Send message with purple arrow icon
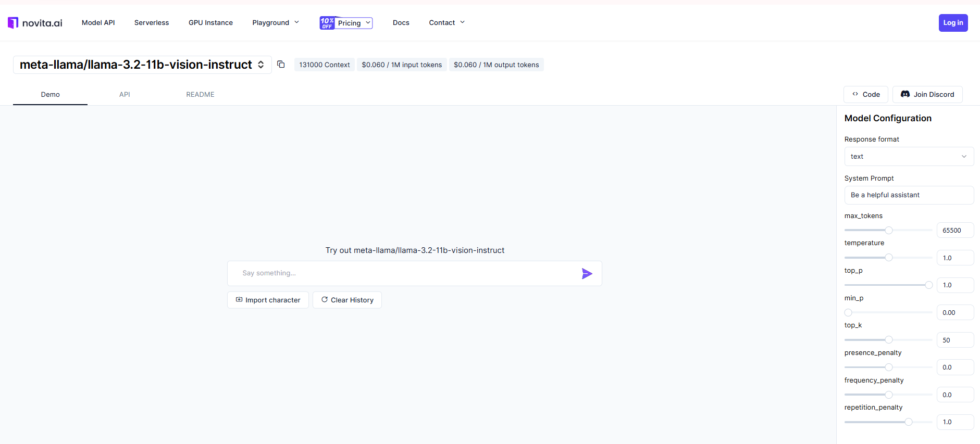Image resolution: width=980 pixels, height=444 pixels. [x=587, y=274]
